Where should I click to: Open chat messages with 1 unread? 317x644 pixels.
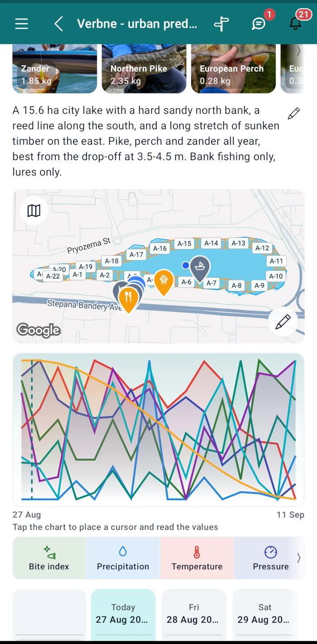coord(259,24)
